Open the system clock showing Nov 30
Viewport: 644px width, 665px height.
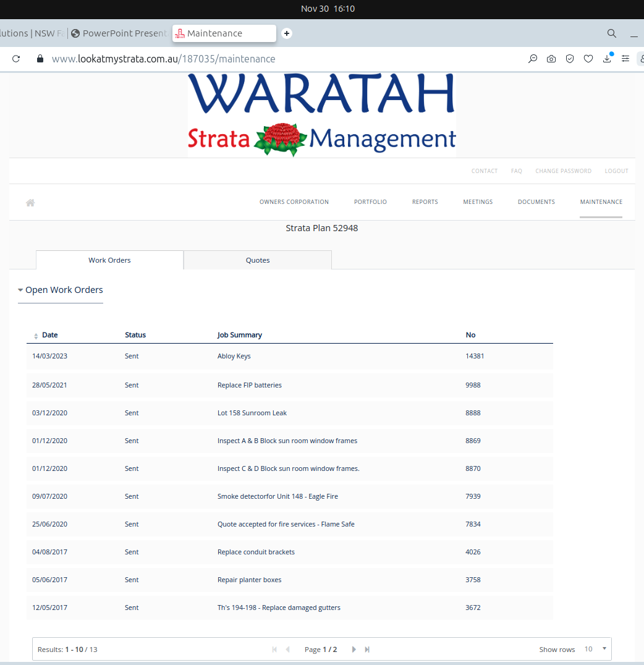[328, 9]
